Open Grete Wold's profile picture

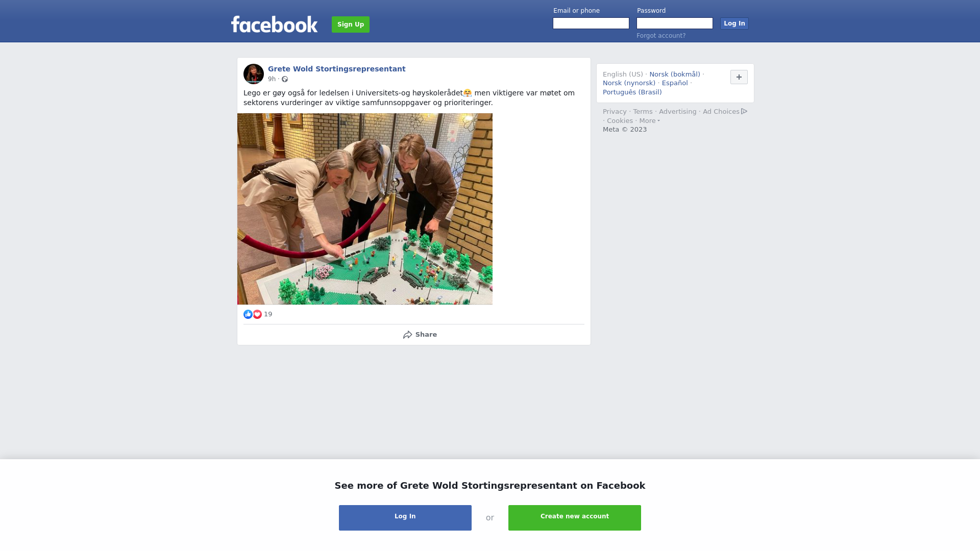point(254,74)
